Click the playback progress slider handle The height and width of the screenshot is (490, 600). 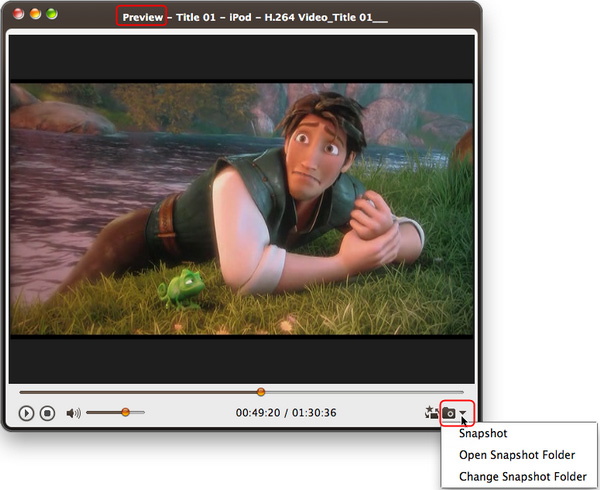coord(261,392)
